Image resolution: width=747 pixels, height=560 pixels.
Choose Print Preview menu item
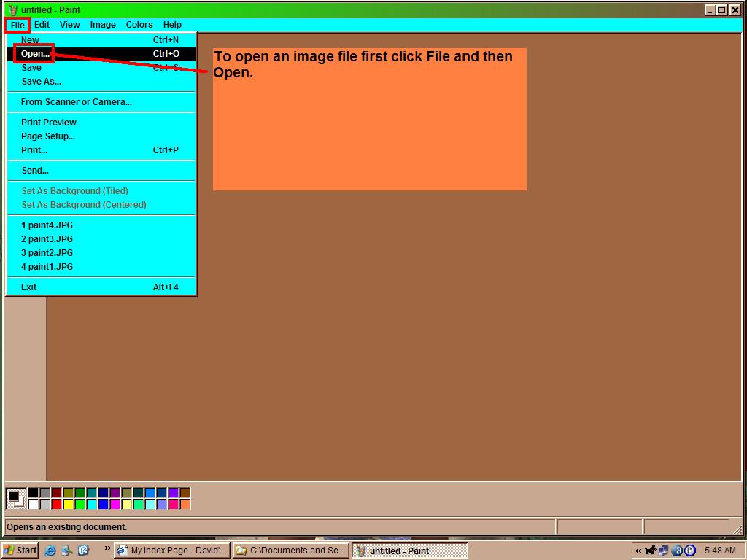click(x=101, y=122)
